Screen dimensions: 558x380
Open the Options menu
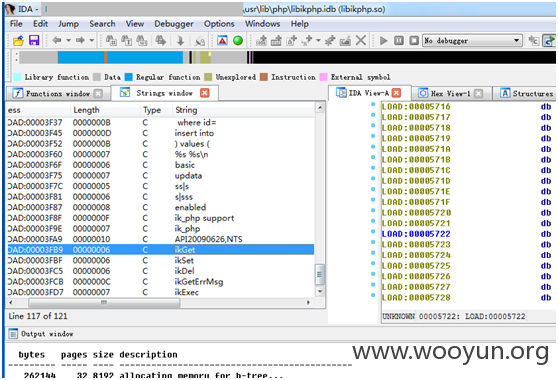[219, 24]
